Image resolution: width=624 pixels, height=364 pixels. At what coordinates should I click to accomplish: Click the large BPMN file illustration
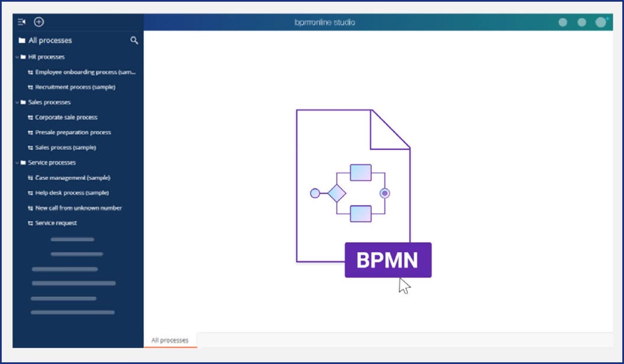pos(353,185)
